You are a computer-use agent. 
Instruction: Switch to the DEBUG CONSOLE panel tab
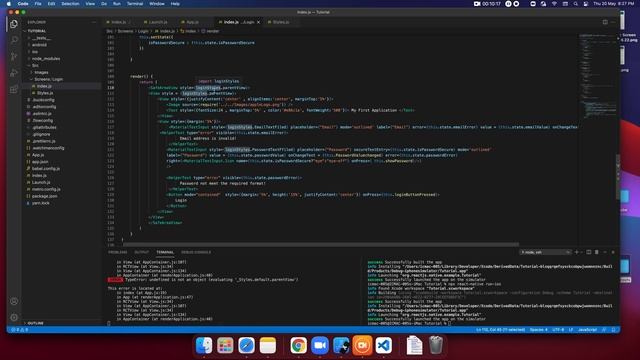tap(196, 252)
